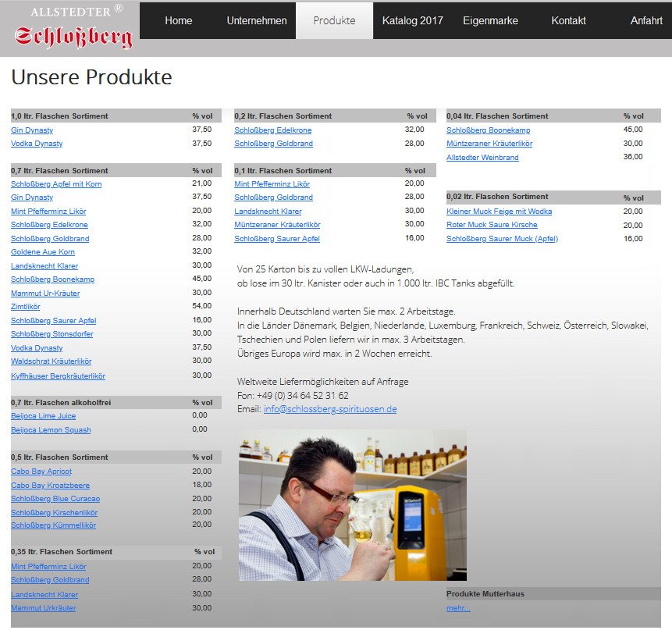View Cabo Bay Kroatzbeere product
Image resolution: width=672 pixels, height=630 pixels.
coord(51,486)
